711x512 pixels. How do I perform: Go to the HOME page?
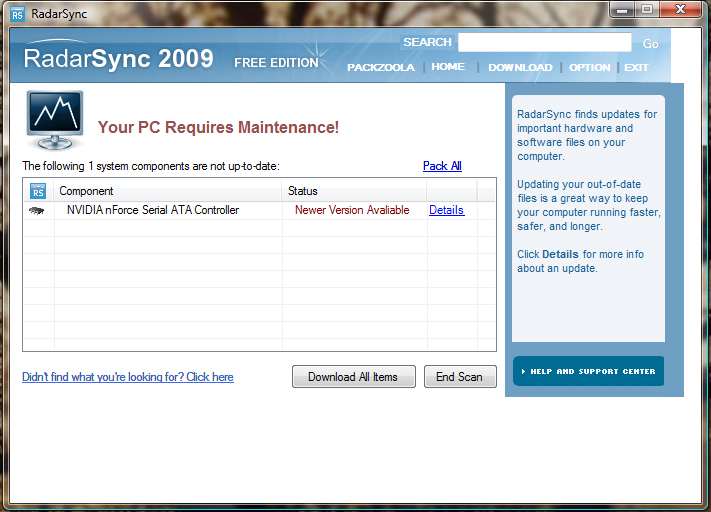tap(448, 67)
